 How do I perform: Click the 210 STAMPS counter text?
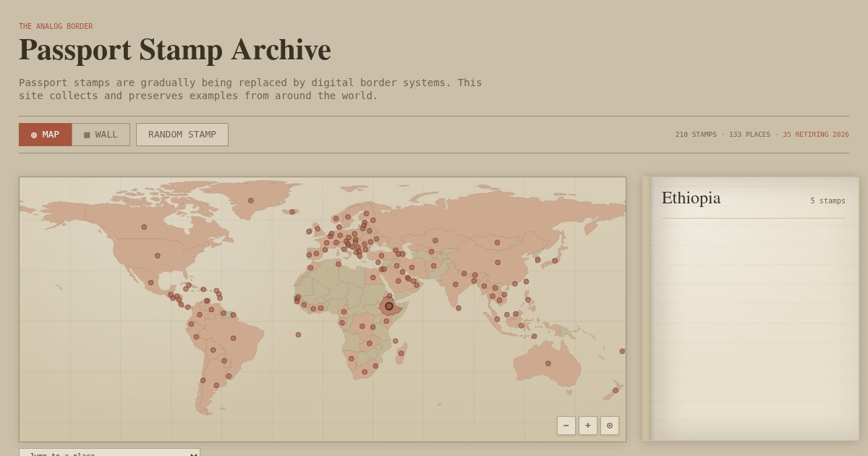(696, 135)
